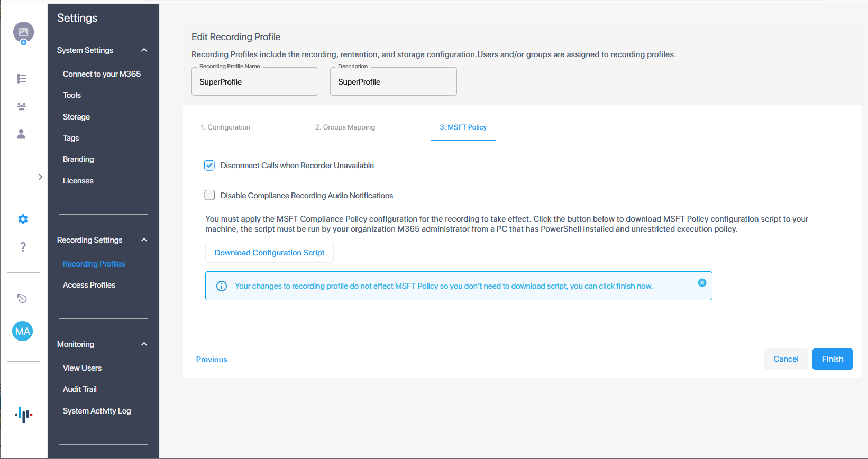Enable Disable Compliance Recording Audio Notifications

point(209,195)
